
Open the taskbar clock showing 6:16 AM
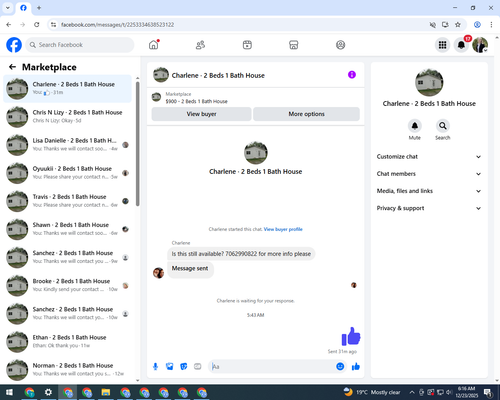(x=466, y=392)
